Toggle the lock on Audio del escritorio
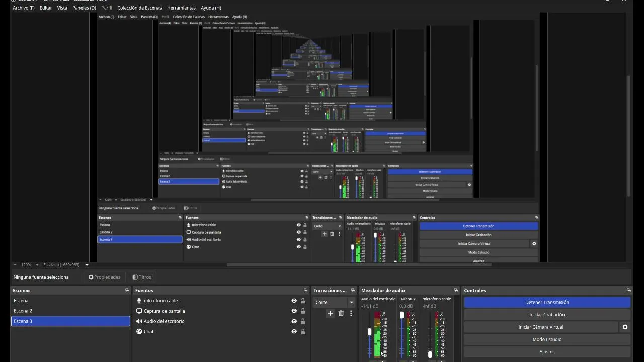The image size is (644, 362). click(303, 321)
